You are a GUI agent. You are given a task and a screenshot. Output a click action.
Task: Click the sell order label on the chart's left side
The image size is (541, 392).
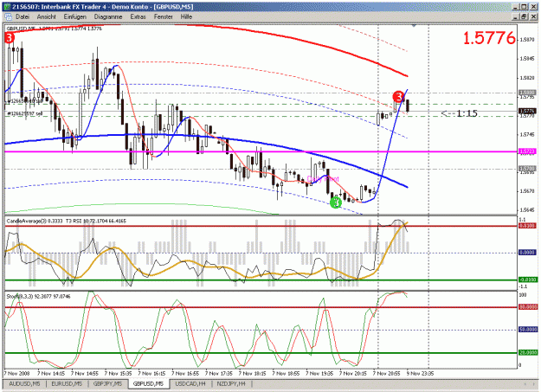pos(25,113)
